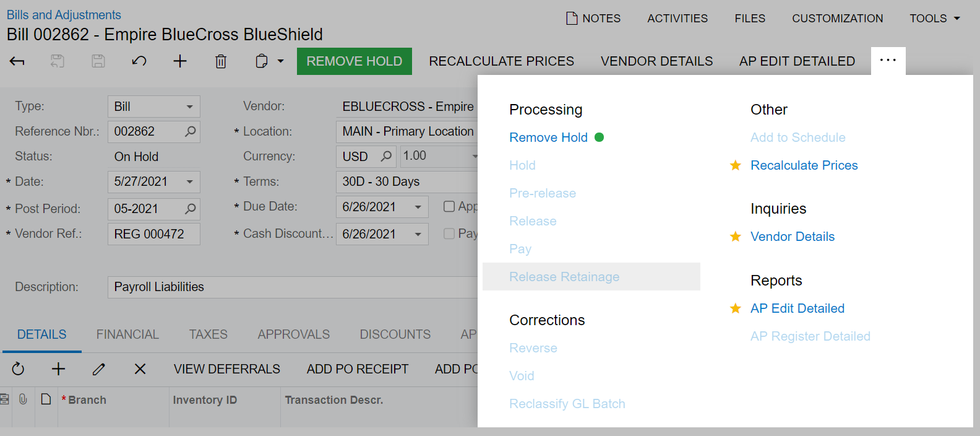Click the refresh icon in Details grid
980x436 pixels.
(18, 369)
